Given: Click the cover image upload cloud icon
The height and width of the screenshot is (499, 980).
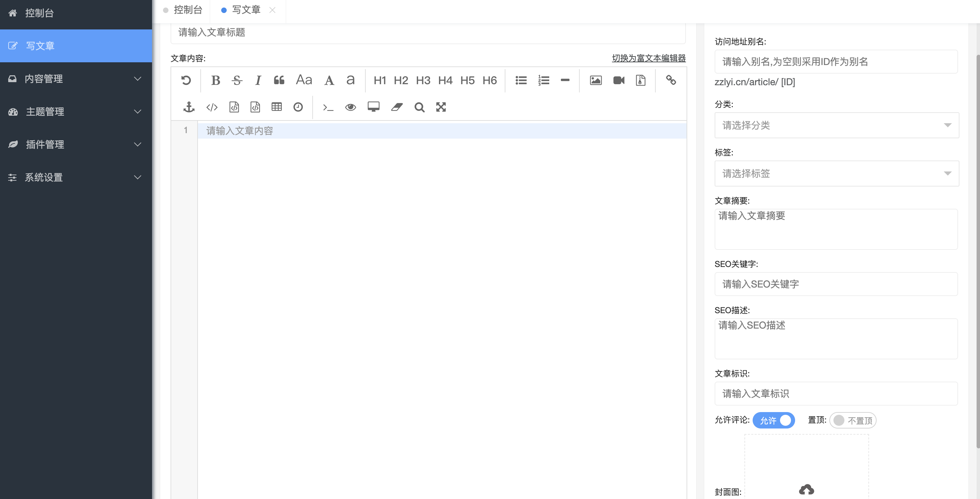Looking at the screenshot, I should coord(806,489).
